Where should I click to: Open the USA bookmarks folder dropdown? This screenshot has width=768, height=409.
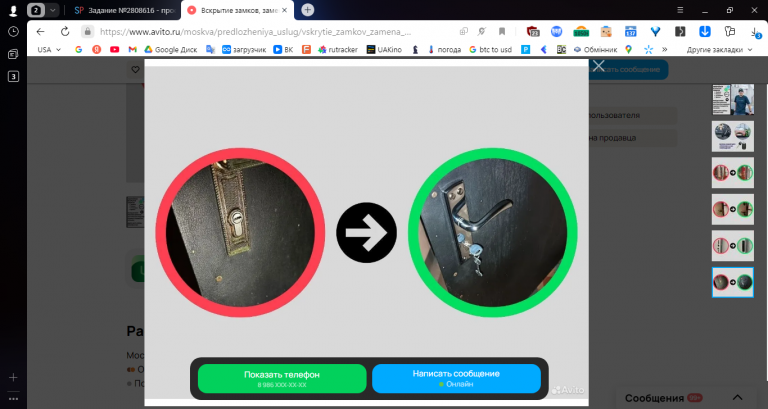[x=49, y=49]
